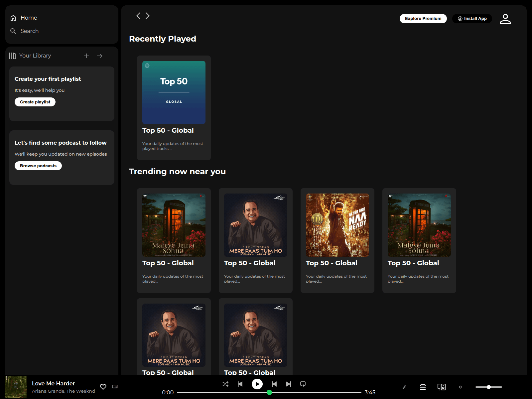
Task: Click the playback progress bar knob
Action: (269, 392)
